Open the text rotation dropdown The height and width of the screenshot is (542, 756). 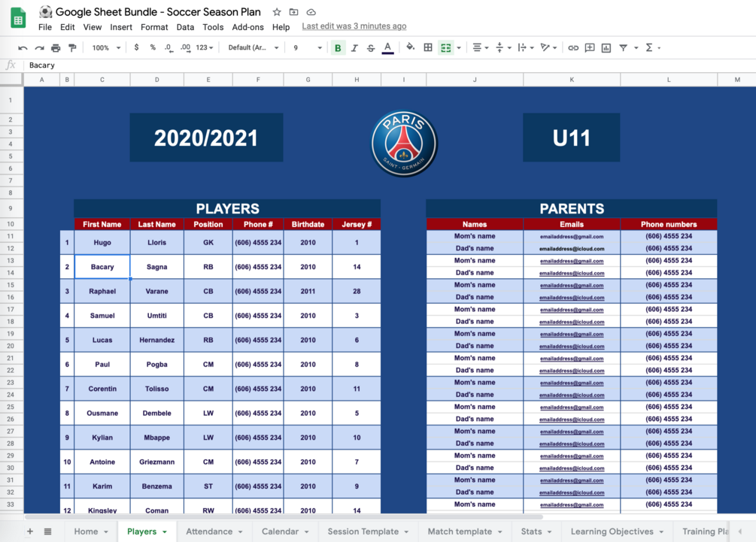pyautogui.click(x=548, y=47)
